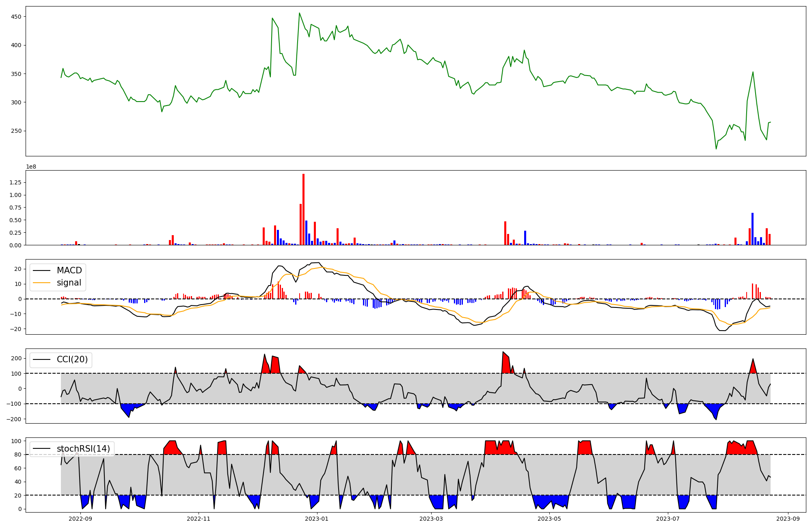812x528 pixels.
Task: Click the signal legend label
Action: pyautogui.click(x=69, y=283)
